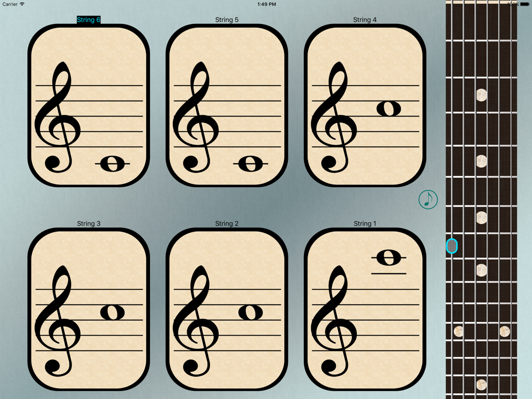The height and width of the screenshot is (399, 532).
Task: Click the whole note on String 1 card
Action: [389, 257]
